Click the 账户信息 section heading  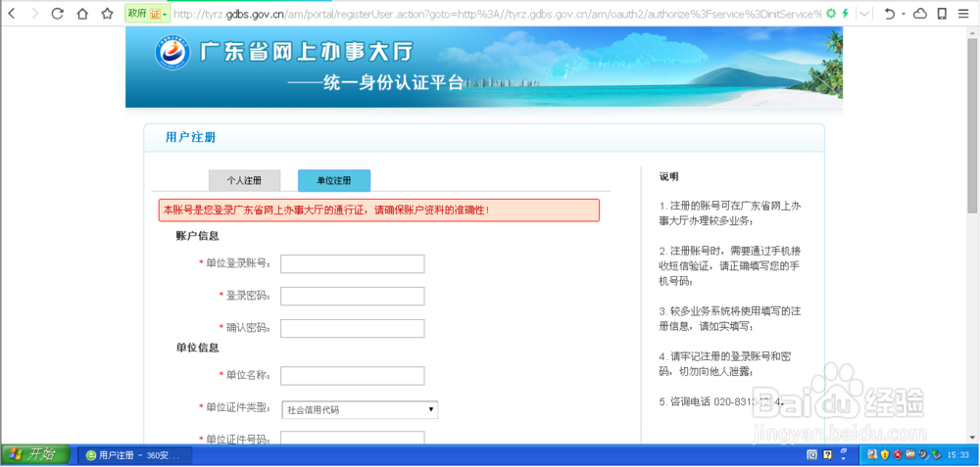point(198,237)
